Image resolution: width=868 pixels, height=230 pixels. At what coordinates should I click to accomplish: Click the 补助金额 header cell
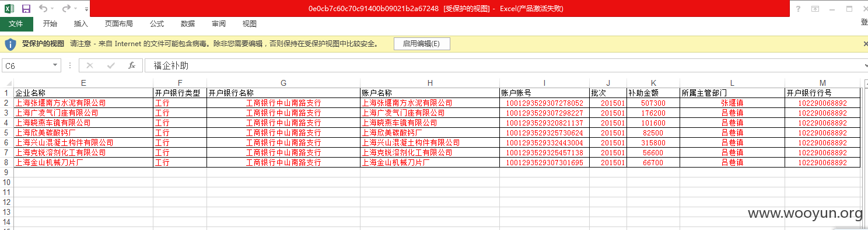tap(653, 93)
